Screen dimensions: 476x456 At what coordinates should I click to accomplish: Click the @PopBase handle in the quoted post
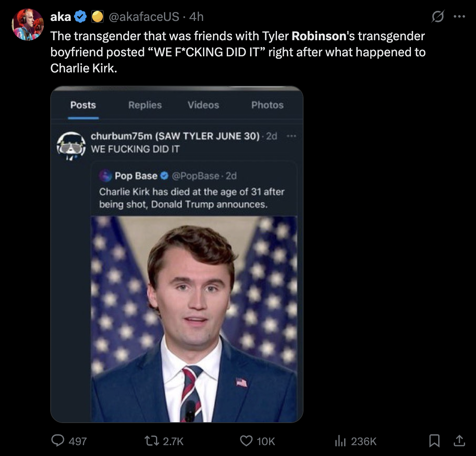tap(195, 176)
